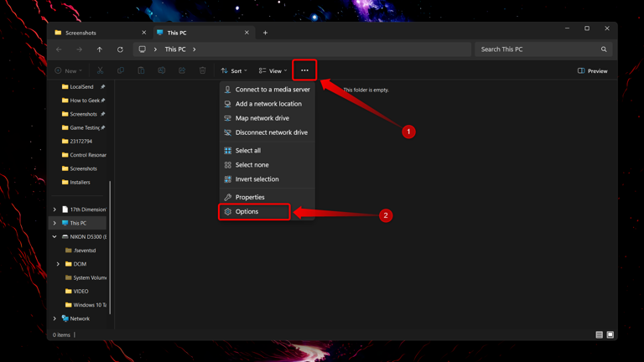Open the New dropdown
This screenshot has width=644, height=362.
69,70
